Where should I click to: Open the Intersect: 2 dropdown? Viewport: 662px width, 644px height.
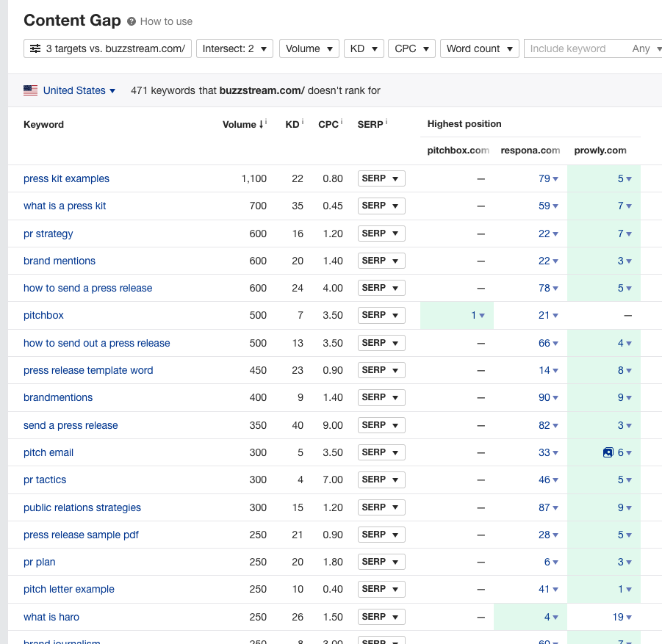pyautogui.click(x=234, y=48)
